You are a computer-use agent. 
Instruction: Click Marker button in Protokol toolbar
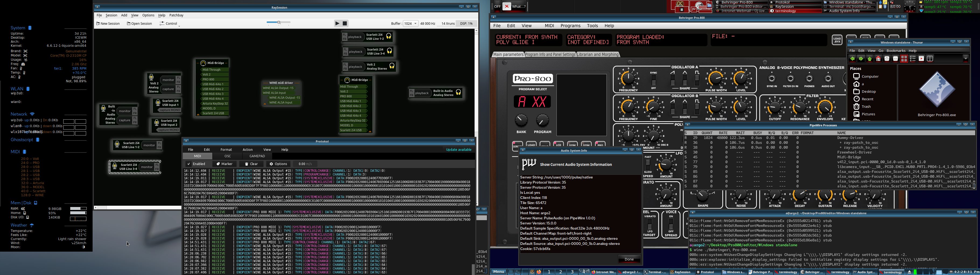(x=224, y=164)
